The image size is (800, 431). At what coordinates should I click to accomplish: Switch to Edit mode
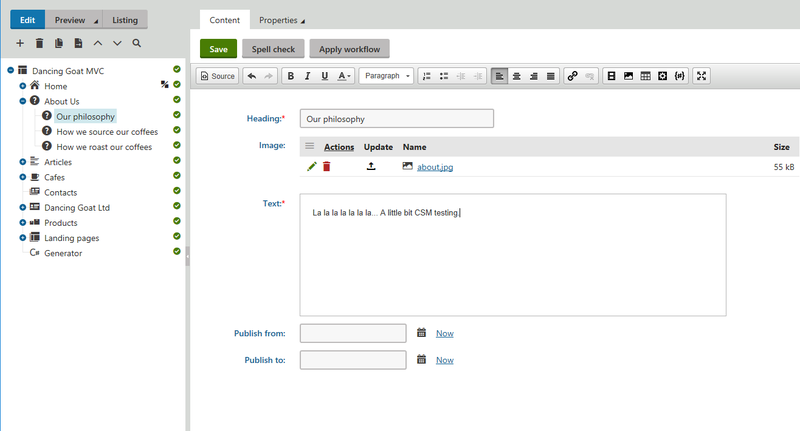tap(28, 20)
